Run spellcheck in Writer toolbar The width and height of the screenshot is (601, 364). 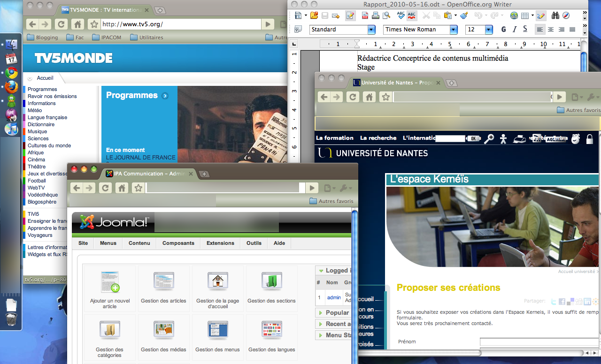401,15
